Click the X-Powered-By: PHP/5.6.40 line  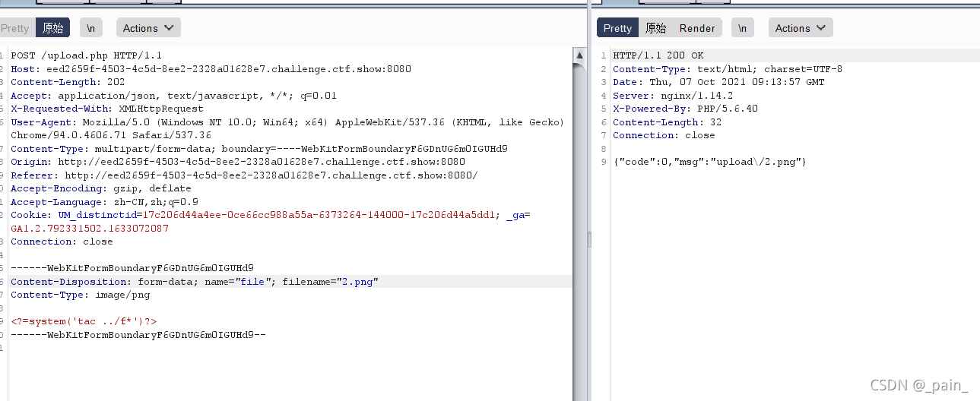tap(685, 109)
